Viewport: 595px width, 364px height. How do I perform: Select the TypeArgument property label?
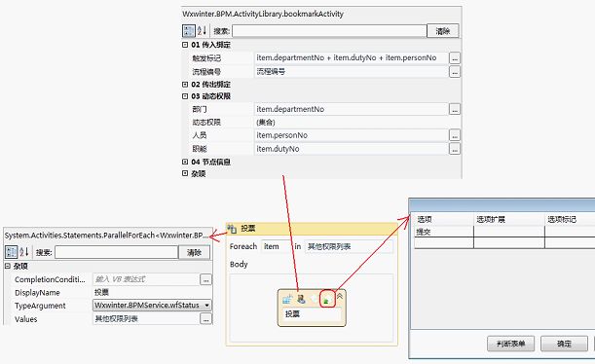40,306
